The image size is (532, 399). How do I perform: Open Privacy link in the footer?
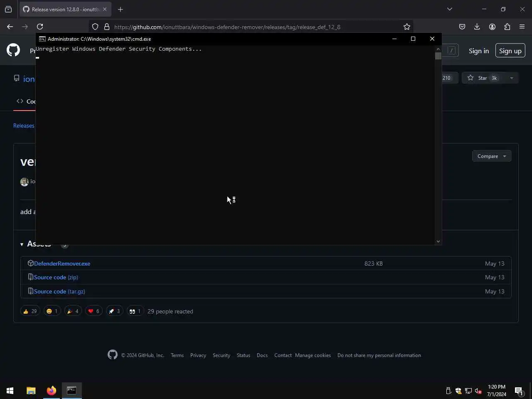(x=198, y=355)
